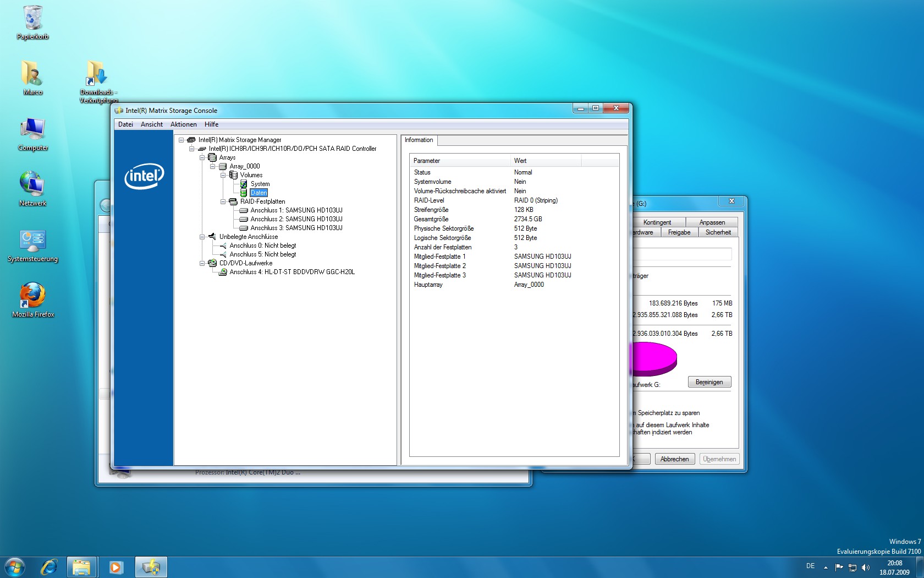Click the Anschluss 3 hard disk icon
Screen dimensions: 924x578
click(x=244, y=228)
